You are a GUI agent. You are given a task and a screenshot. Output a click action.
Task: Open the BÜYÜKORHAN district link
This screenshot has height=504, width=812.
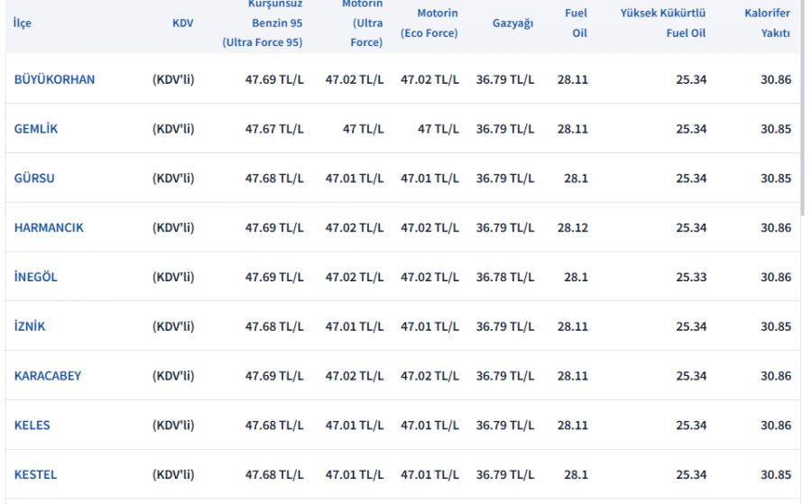click(x=54, y=79)
